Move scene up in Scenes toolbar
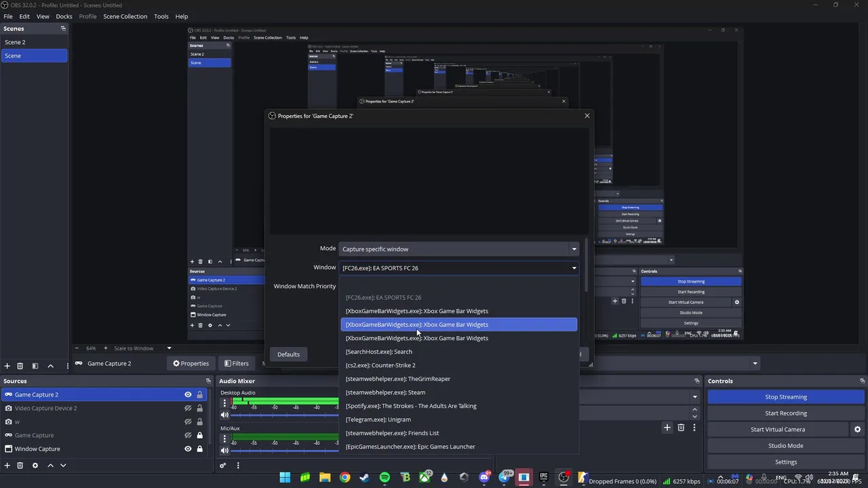Screen dimensions: 868x488 click(x=50, y=366)
